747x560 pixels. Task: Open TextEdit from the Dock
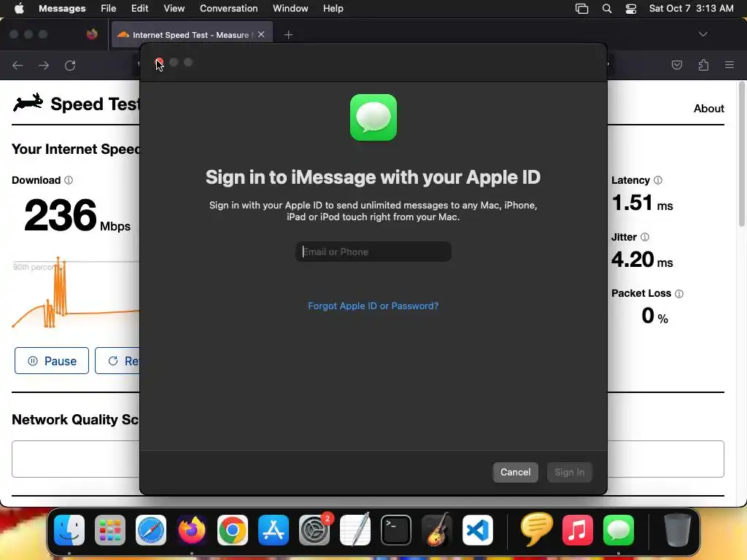355,530
